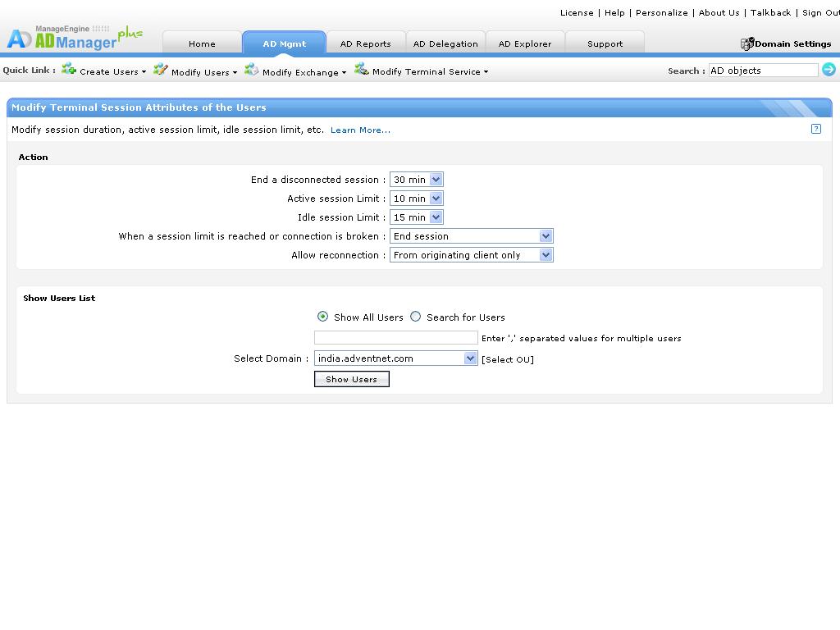The width and height of the screenshot is (840, 630).
Task: Click the Domain Settings icon
Action: click(746, 43)
